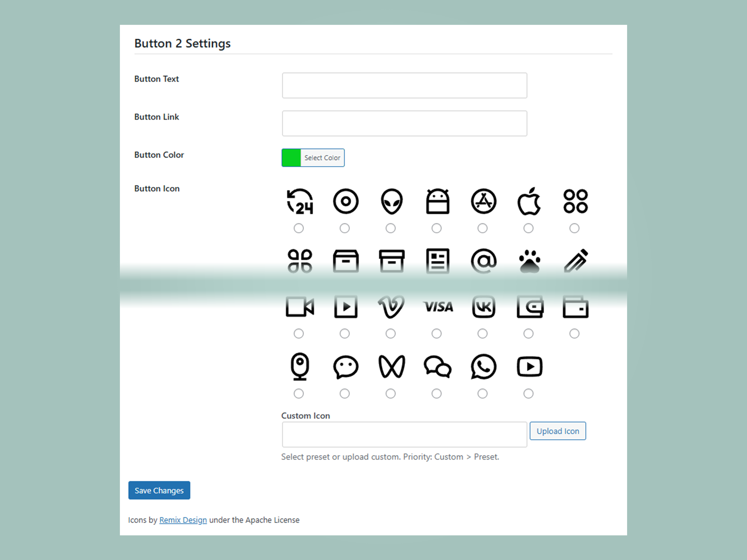Pick the Apple logo icon
747x560 pixels.
pyautogui.click(x=529, y=202)
